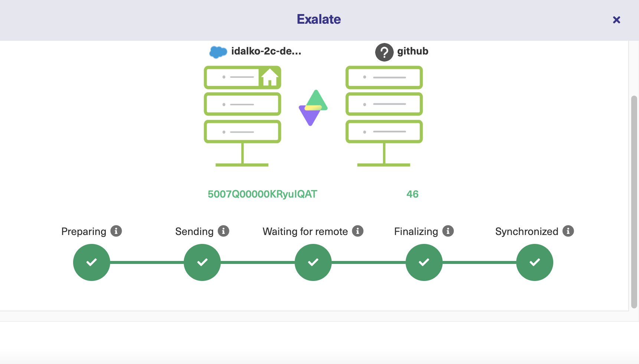
Task: Click the Exalate title heading
Action: tap(319, 19)
